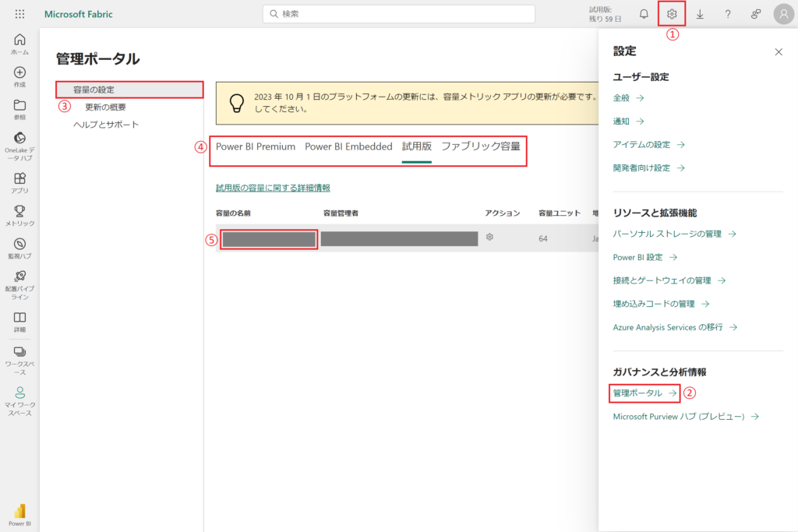Open OneLake データ ハブ in sidebar
The width and height of the screenshot is (798, 532).
point(19,146)
